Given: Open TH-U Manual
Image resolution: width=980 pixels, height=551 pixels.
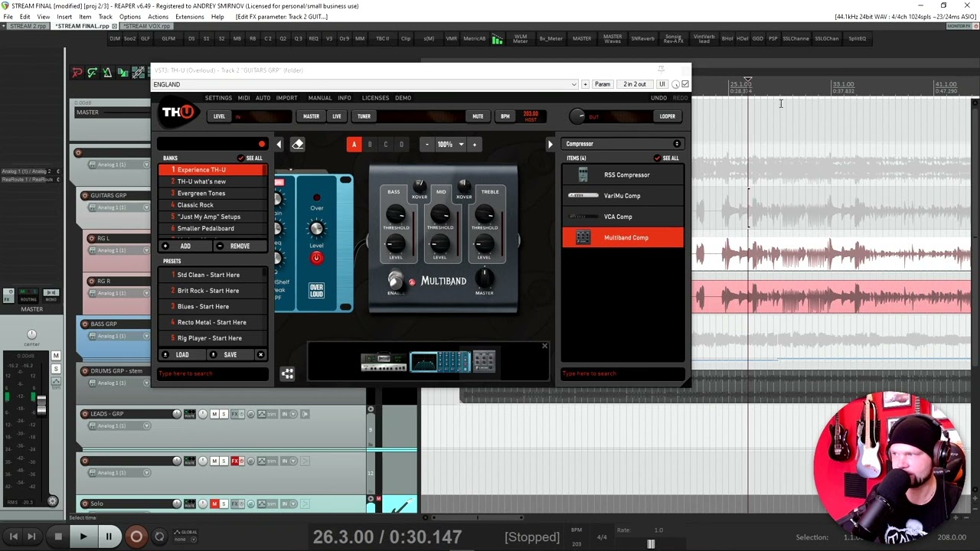Looking at the screenshot, I should 320,98.
